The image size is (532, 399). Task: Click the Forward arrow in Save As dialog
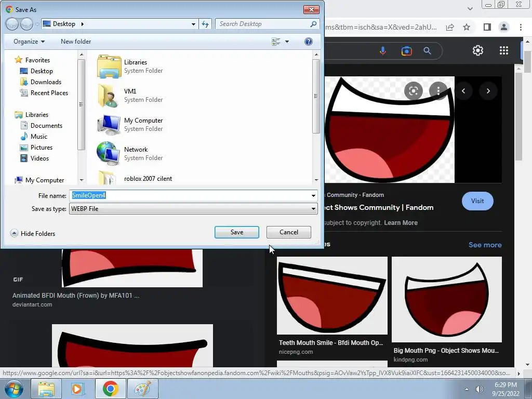(27, 24)
